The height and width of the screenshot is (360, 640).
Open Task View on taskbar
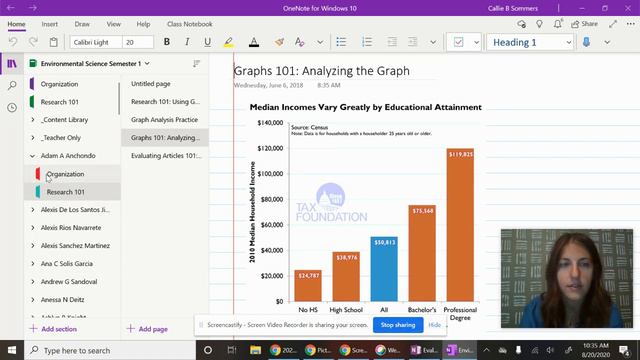(232, 350)
